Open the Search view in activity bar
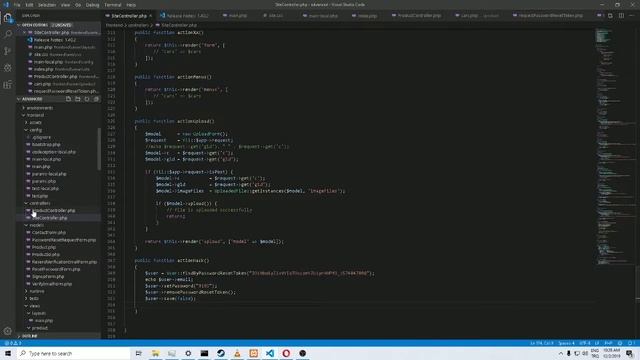 (8, 34)
